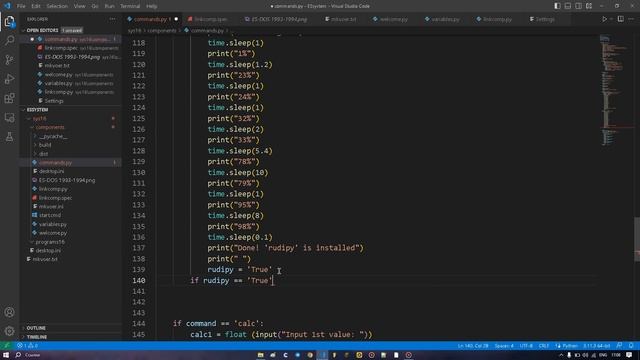Open the notifications bell in status bar

(x=631, y=346)
